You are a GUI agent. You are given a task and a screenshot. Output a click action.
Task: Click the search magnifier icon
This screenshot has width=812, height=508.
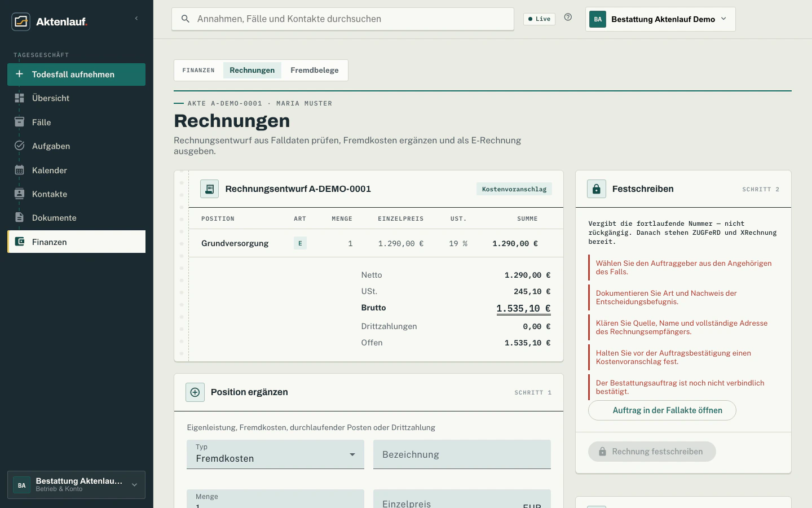click(x=185, y=19)
